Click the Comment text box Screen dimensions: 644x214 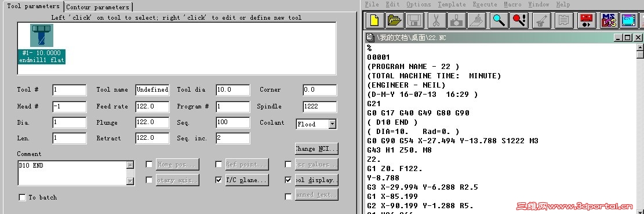(72, 173)
